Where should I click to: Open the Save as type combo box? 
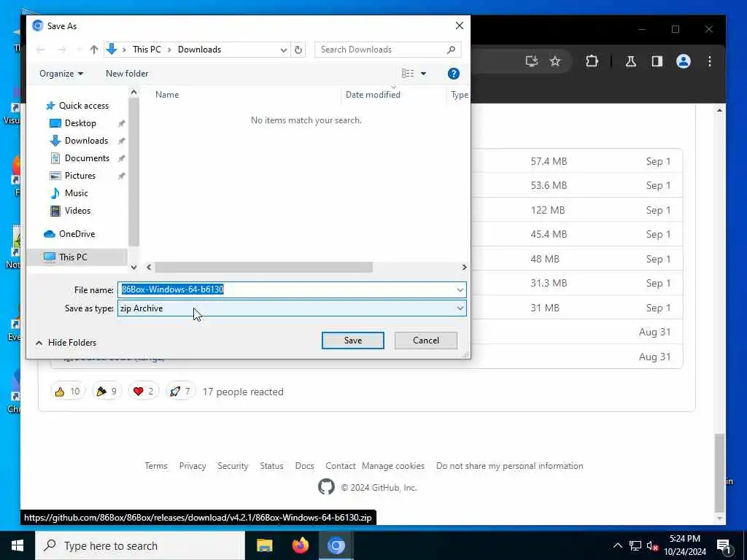tap(292, 308)
